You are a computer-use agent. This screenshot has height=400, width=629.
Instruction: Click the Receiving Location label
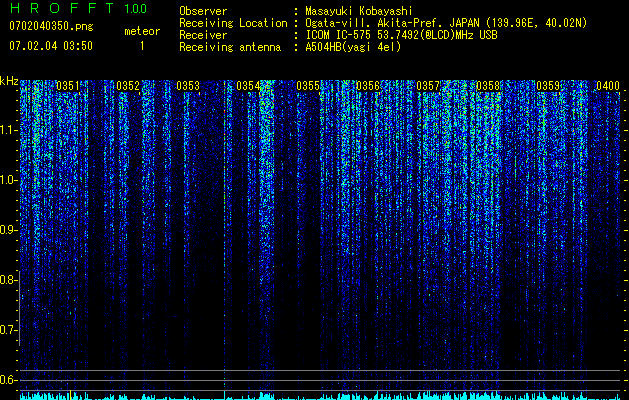(x=233, y=23)
